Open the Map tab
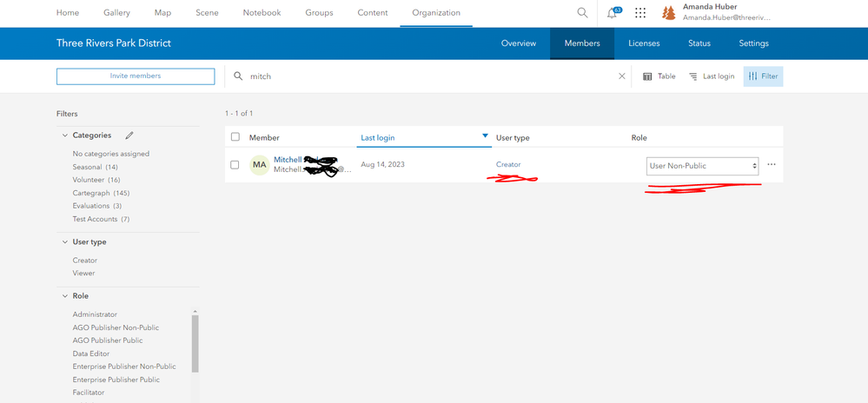 coord(162,13)
